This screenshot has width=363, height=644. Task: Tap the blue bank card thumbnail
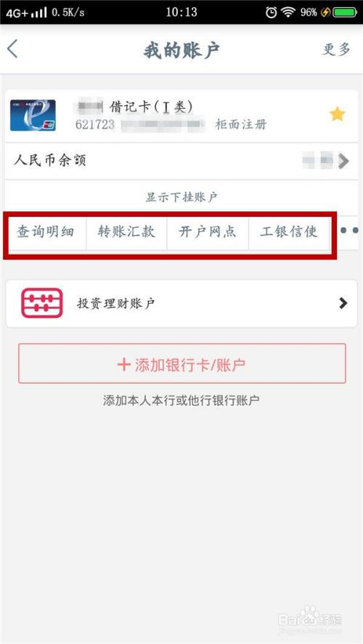33,115
